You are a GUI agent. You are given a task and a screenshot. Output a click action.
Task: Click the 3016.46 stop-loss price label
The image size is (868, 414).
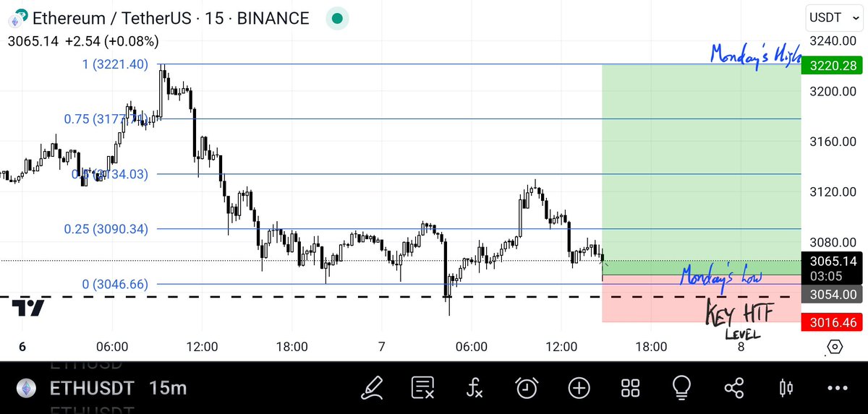832,322
